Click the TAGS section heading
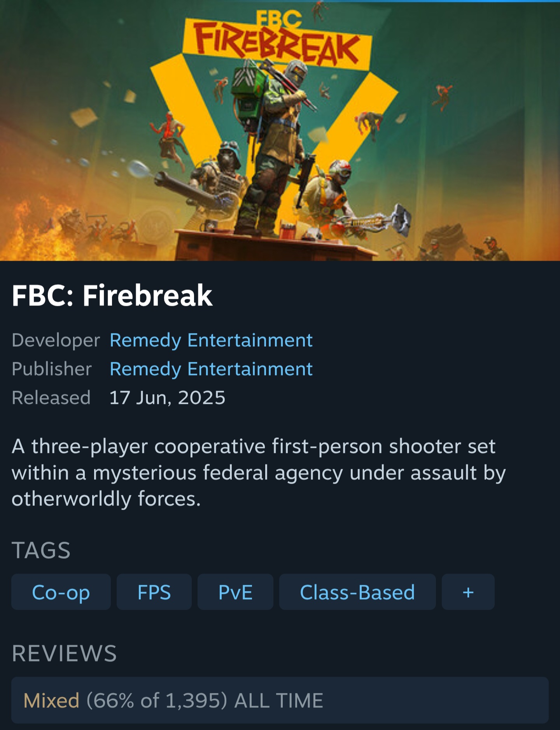 coord(41,550)
